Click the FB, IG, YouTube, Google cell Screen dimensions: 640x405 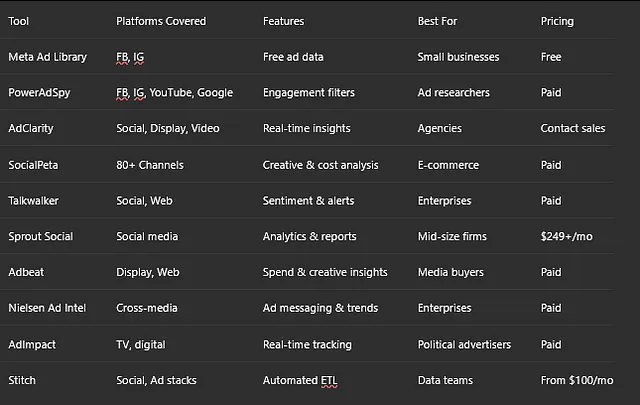click(175, 93)
